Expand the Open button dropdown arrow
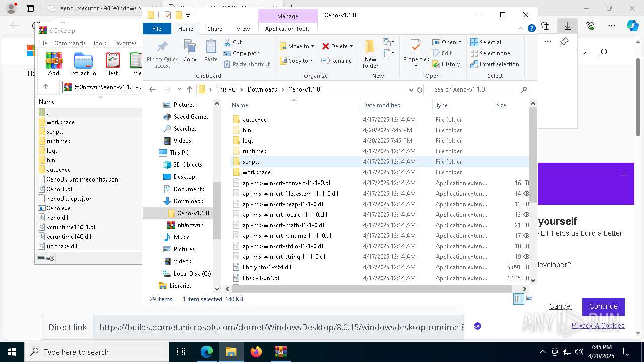This screenshot has height=362, width=644. (x=460, y=42)
